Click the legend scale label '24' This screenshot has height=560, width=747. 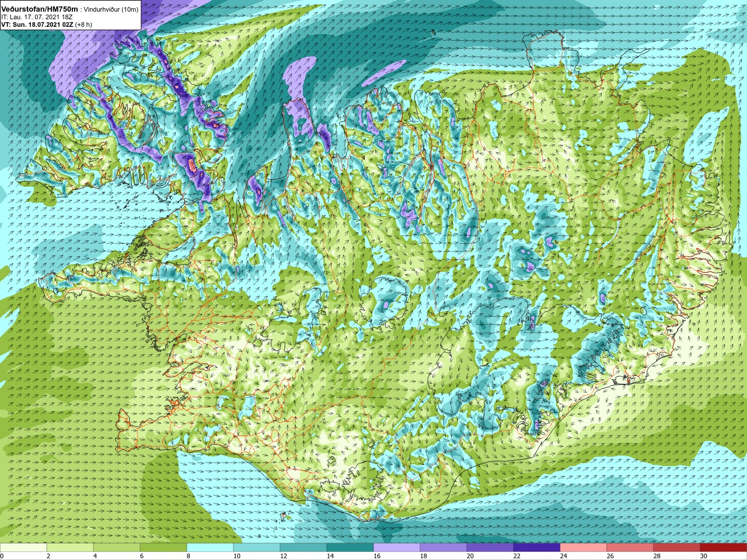(563, 556)
